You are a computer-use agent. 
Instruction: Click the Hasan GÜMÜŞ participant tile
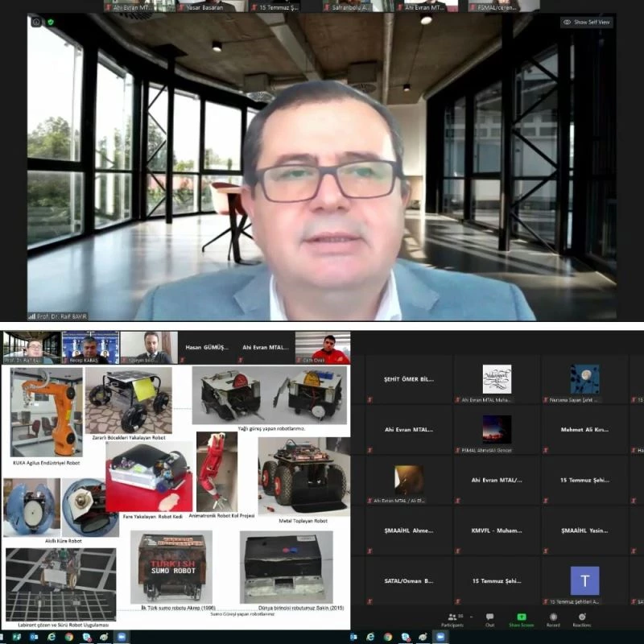pos(208,347)
